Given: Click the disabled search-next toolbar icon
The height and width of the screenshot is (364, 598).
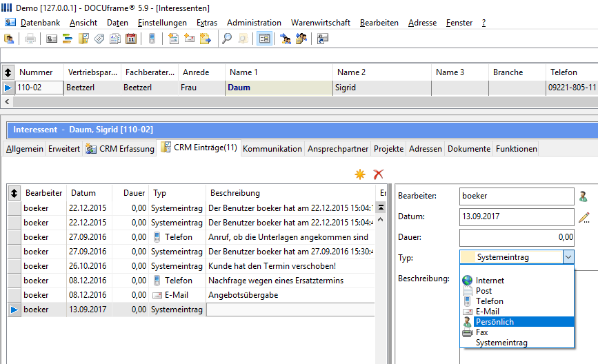Looking at the screenshot, I should [x=243, y=39].
